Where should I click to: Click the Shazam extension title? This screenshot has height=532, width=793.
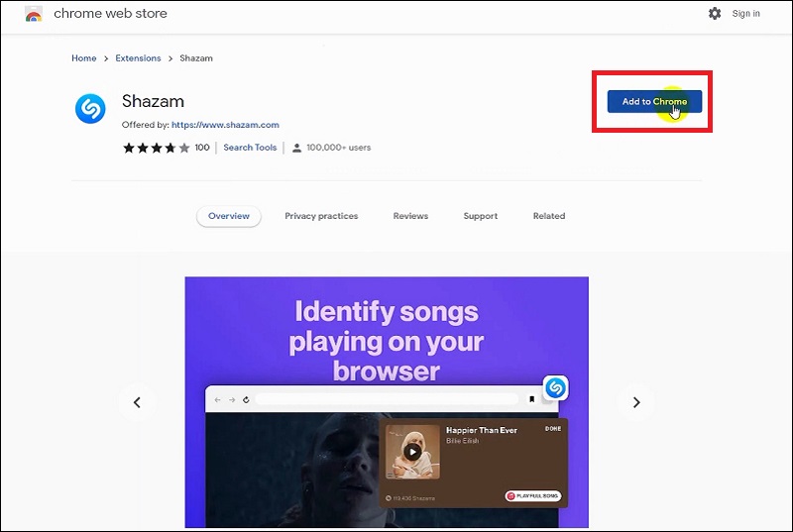tap(153, 101)
